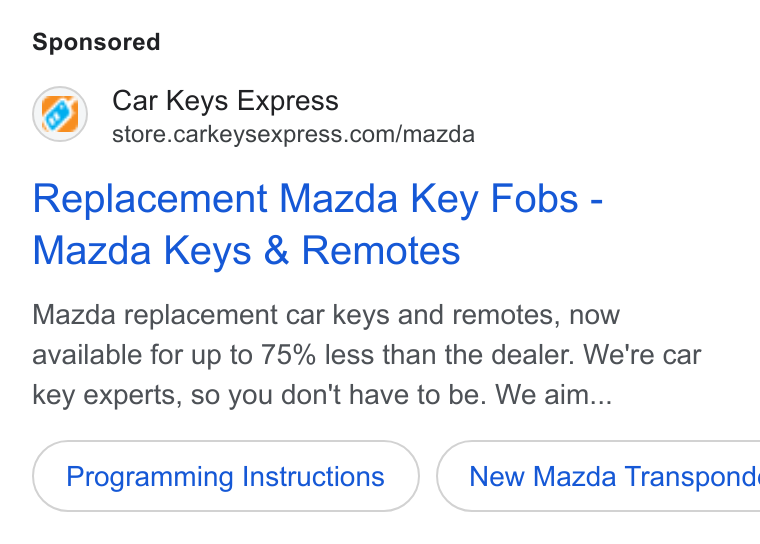Click the ad description paragraph text

(x=366, y=354)
